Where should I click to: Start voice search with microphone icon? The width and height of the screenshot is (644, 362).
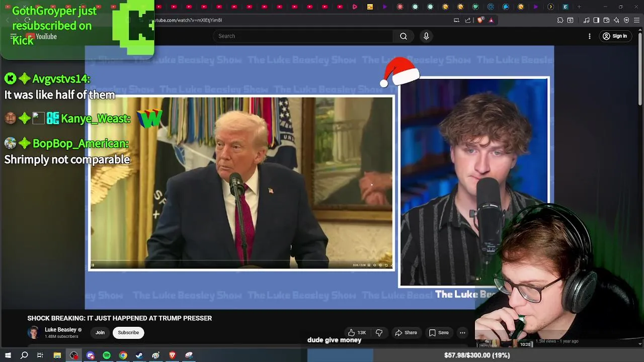coord(426,36)
